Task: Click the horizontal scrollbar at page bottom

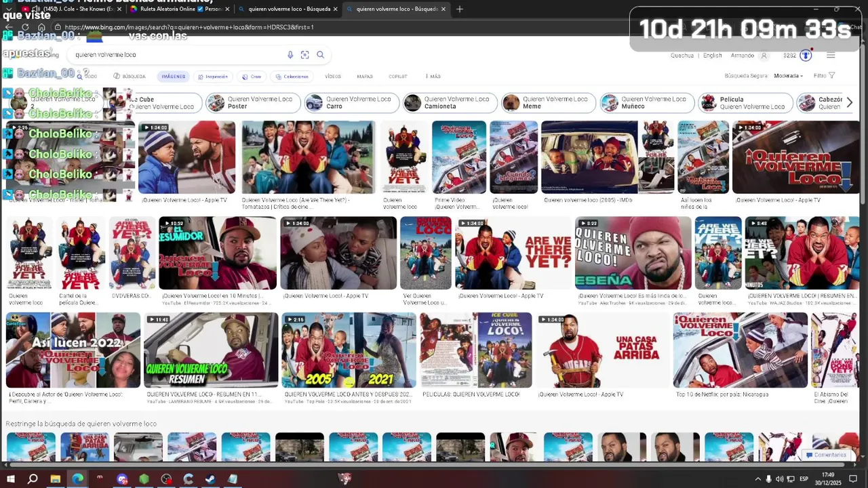Action: [x=429, y=465]
